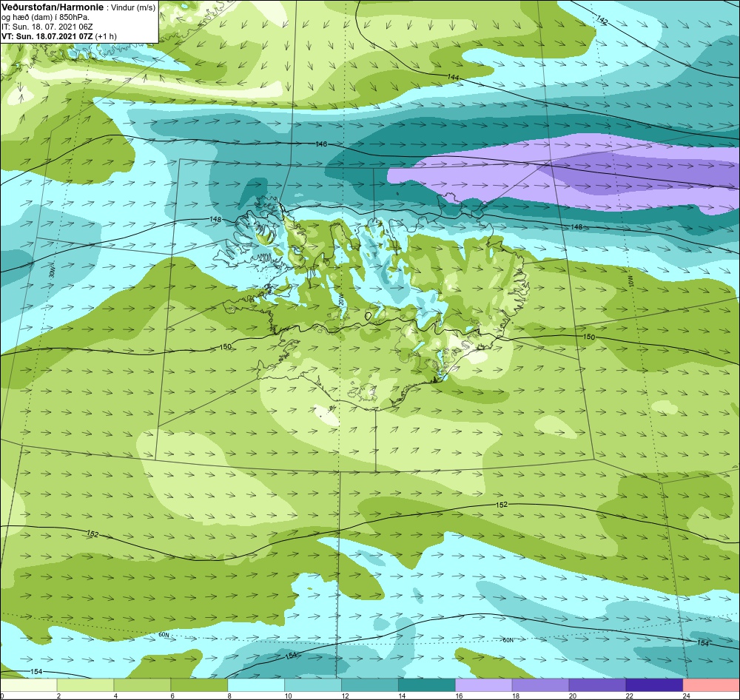
Task: Click the 144 contour label
Action: (453, 76)
